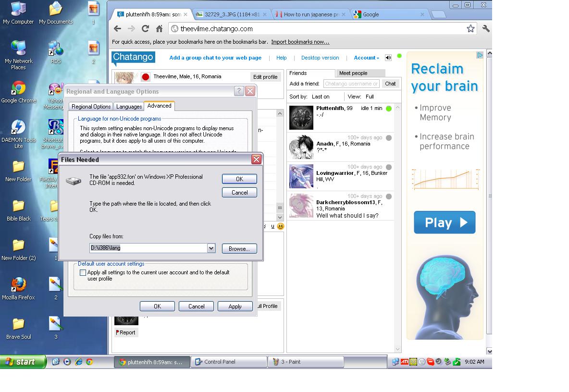Click OK in Files Needed dialog
The width and height of the screenshot is (569, 392).
239,179
